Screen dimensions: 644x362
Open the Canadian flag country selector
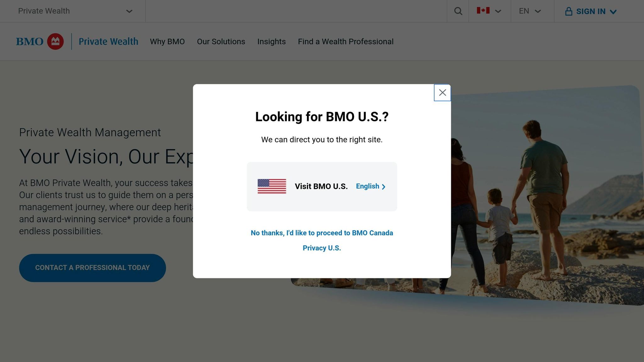pos(489,11)
